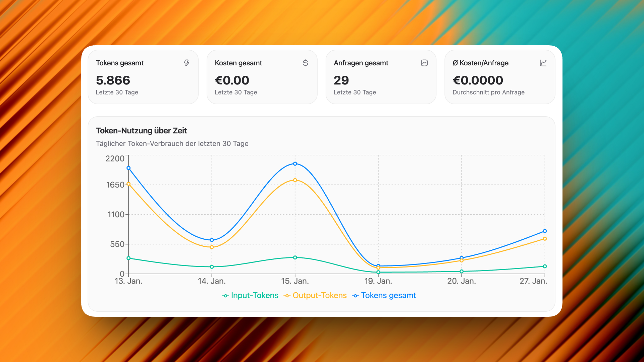
Task: Click the blue data point on 14. Jan.
Action: pos(212,240)
